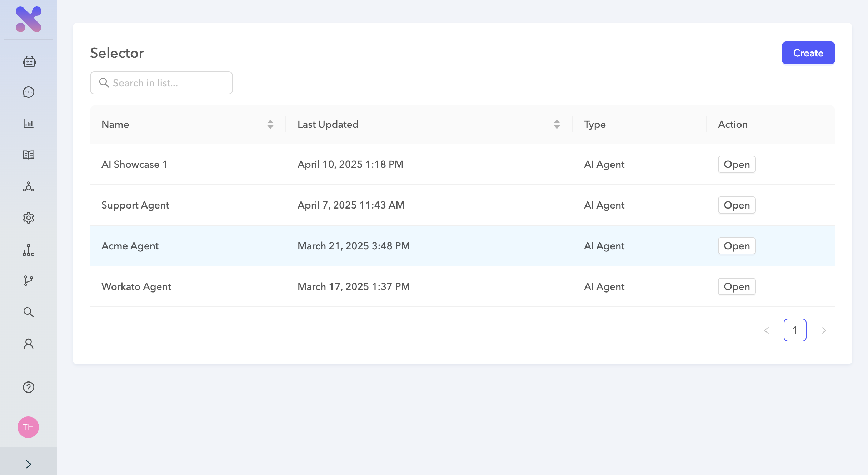
Task: Open the AI Agents section
Action: coord(29,61)
